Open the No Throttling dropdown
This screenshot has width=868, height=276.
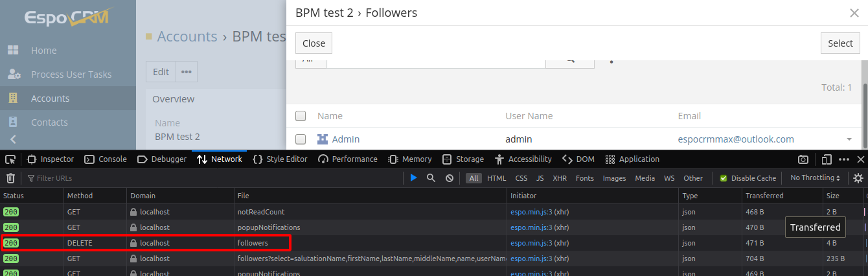[815, 178]
